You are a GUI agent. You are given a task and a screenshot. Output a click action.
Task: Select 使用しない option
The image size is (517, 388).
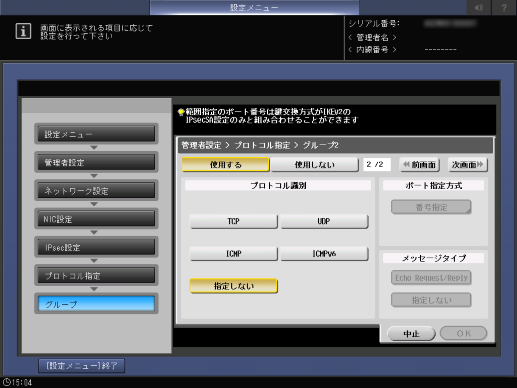click(315, 165)
